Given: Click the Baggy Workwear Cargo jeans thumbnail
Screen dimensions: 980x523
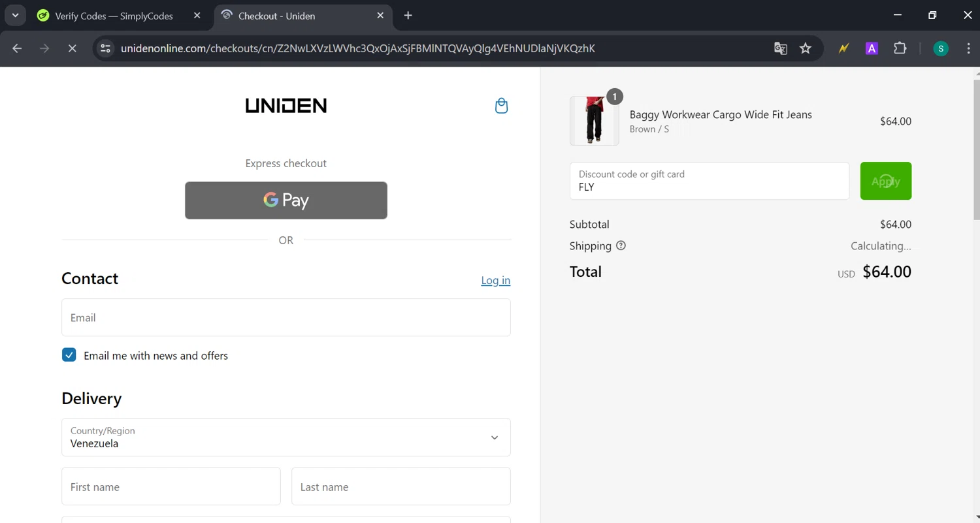Looking at the screenshot, I should tap(595, 121).
